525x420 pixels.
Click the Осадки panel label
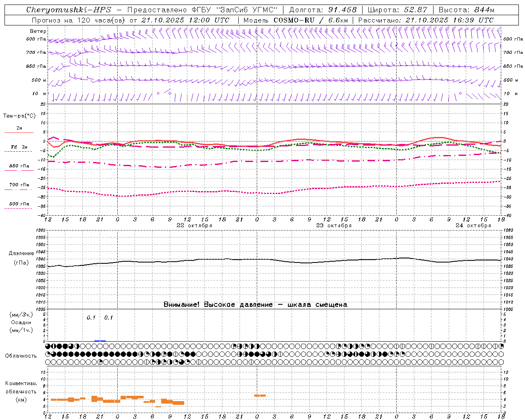pyautogui.click(x=21, y=322)
